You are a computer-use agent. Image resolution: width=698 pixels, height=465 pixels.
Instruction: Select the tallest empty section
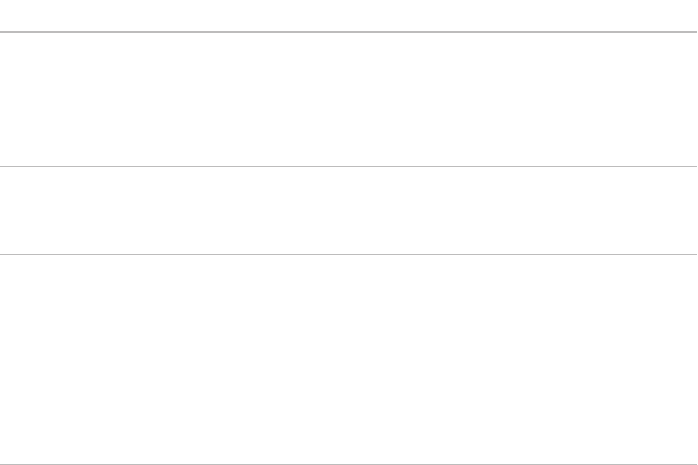pos(349,359)
